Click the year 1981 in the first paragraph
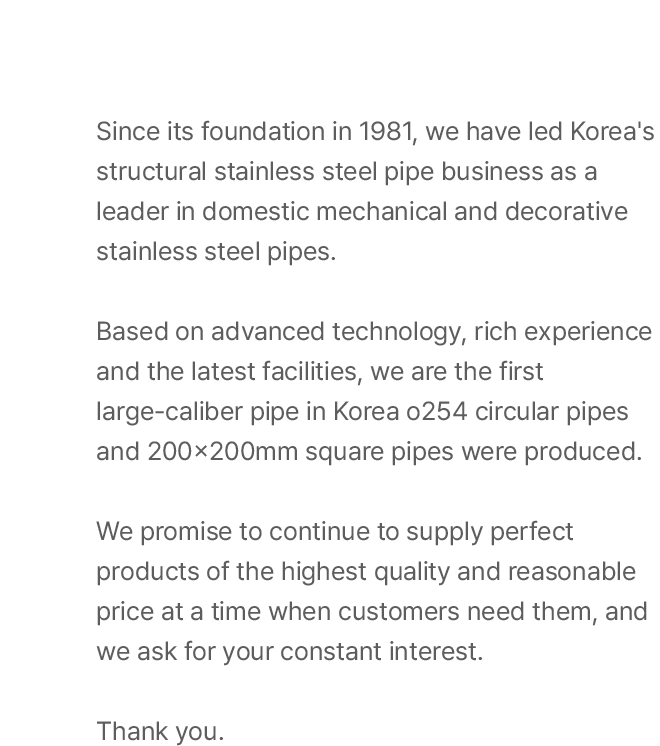The width and height of the screenshot is (660, 746). (x=387, y=131)
